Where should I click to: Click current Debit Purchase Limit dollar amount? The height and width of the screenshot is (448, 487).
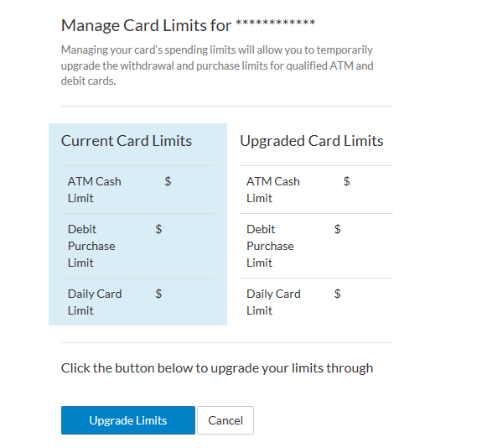click(159, 229)
